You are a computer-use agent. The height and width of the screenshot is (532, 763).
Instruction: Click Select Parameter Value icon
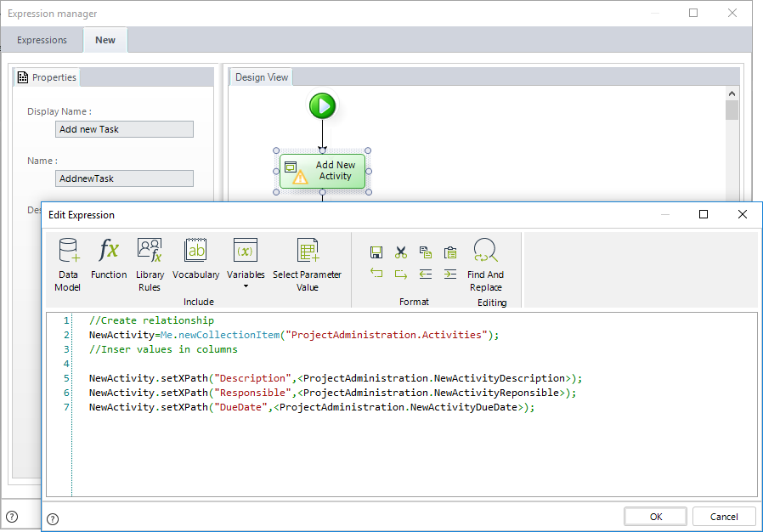click(307, 264)
